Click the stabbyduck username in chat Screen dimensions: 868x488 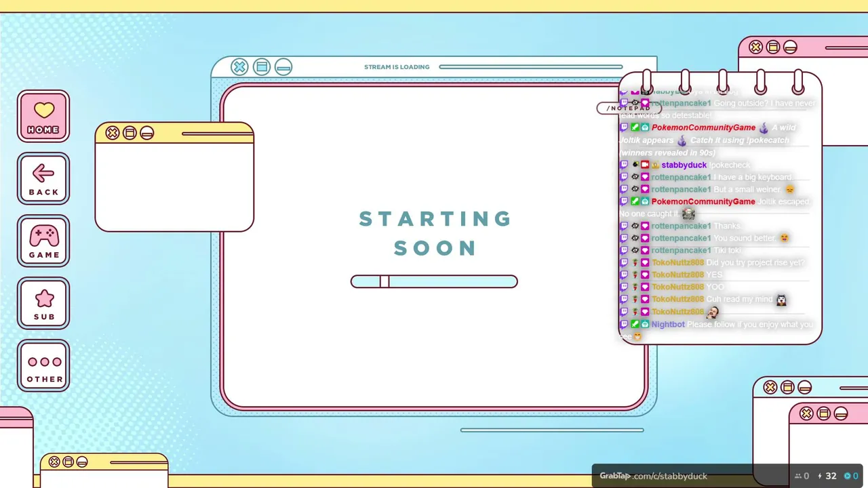point(684,165)
